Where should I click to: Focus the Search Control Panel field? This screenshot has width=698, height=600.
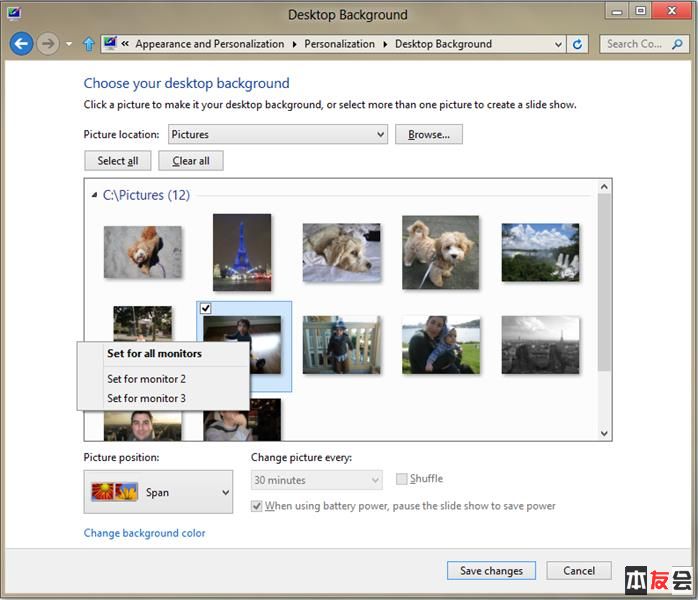point(644,44)
